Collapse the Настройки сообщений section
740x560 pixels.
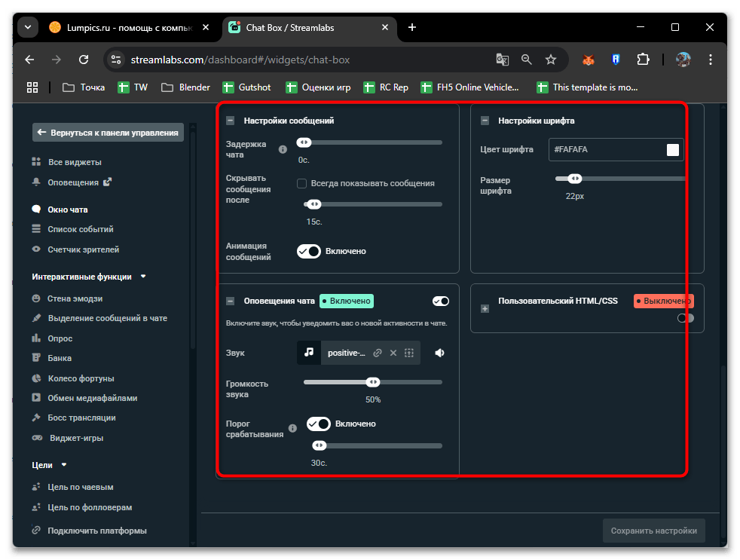(x=231, y=121)
